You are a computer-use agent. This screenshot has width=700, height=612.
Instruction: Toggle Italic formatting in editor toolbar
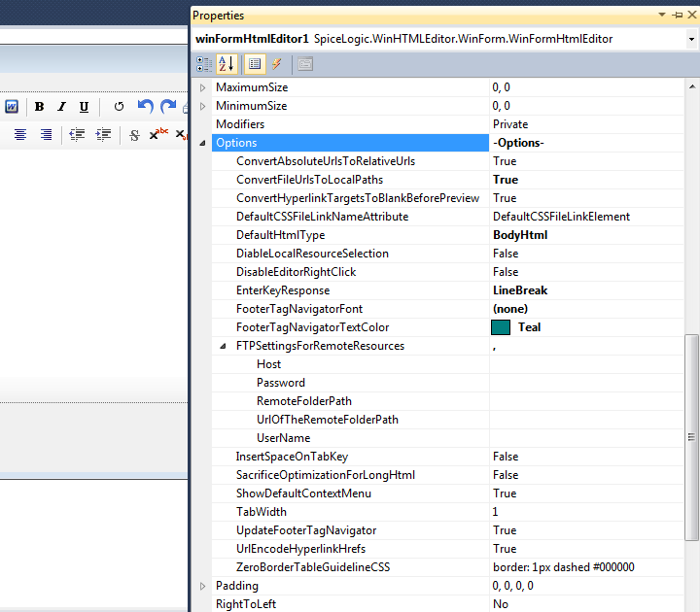[61, 107]
